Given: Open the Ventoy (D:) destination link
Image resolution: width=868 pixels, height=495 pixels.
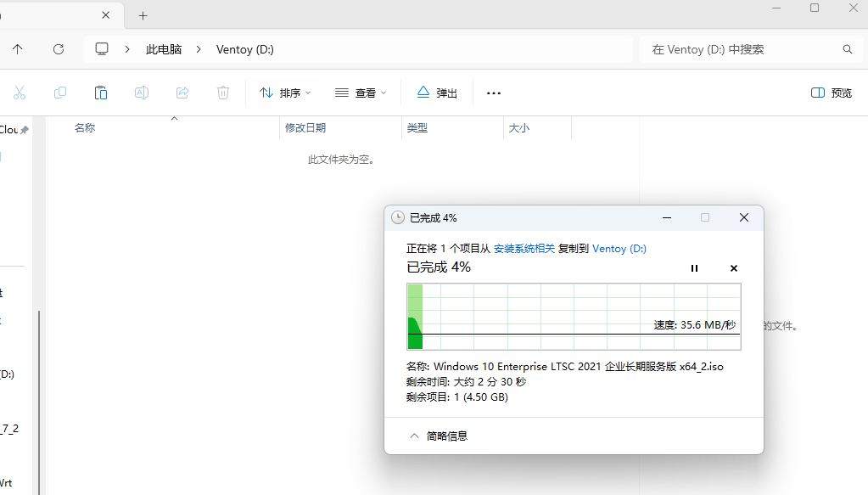Looking at the screenshot, I should [619, 249].
